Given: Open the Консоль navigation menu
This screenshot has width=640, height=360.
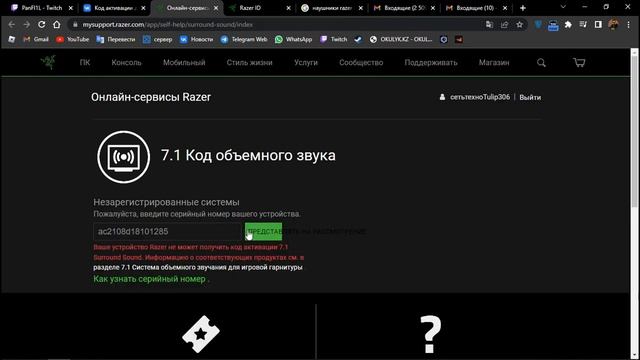Looking at the screenshot, I should 127,62.
